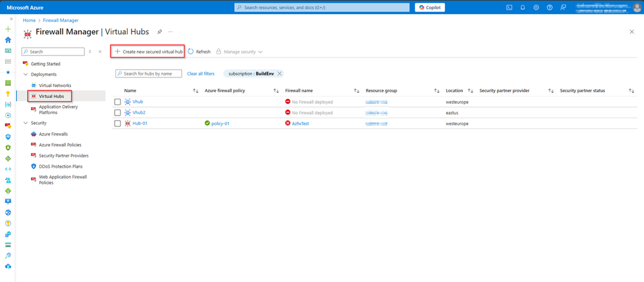Viewport: 644px width, 282px height.
Task: Open Cloud Shell icon in top bar
Action: tap(509, 7)
